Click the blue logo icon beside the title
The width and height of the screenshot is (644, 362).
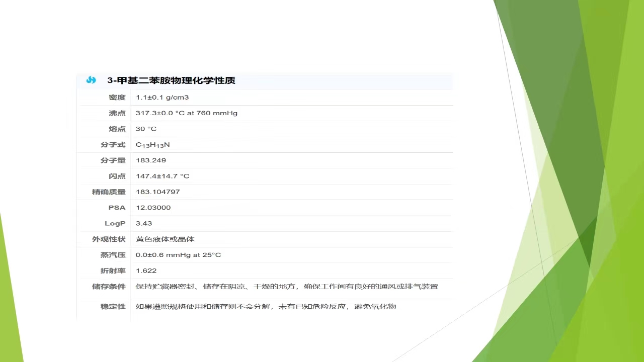pos(91,80)
